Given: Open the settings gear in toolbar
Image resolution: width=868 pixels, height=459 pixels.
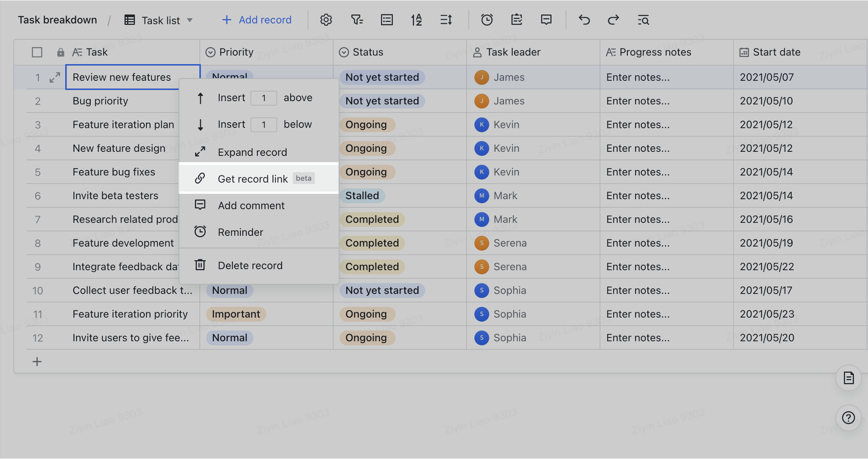Looking at the screenshot, I should pyautogui.click(x=326, y=20).
